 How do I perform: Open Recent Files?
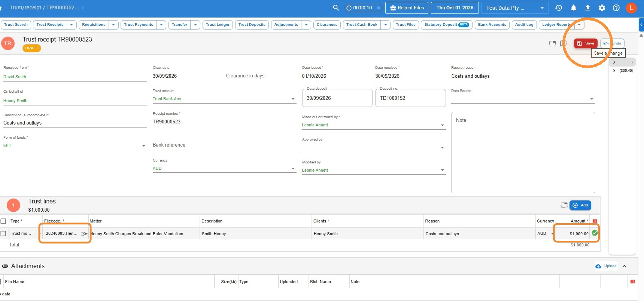[x=407, y=8]
